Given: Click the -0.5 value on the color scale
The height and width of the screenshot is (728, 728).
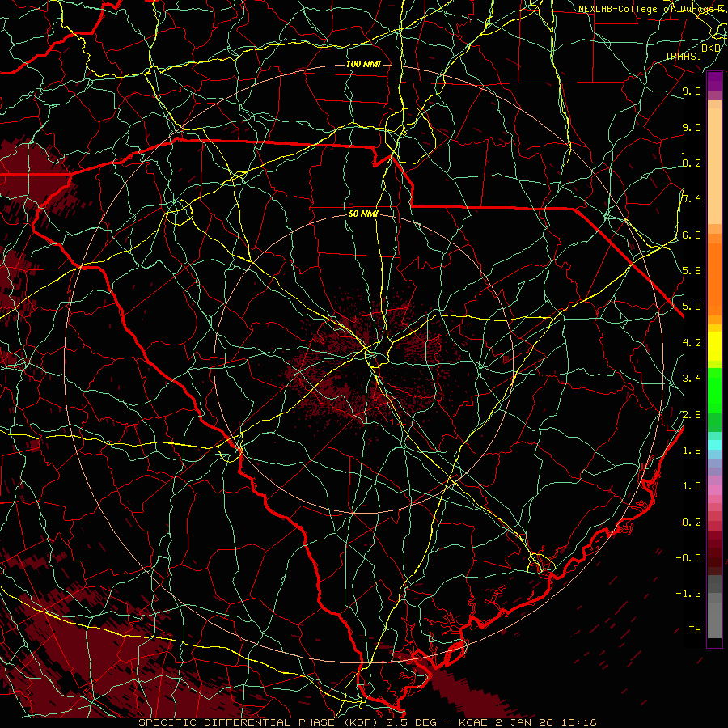Looking at the screenshot, I should tap(688, 557).
